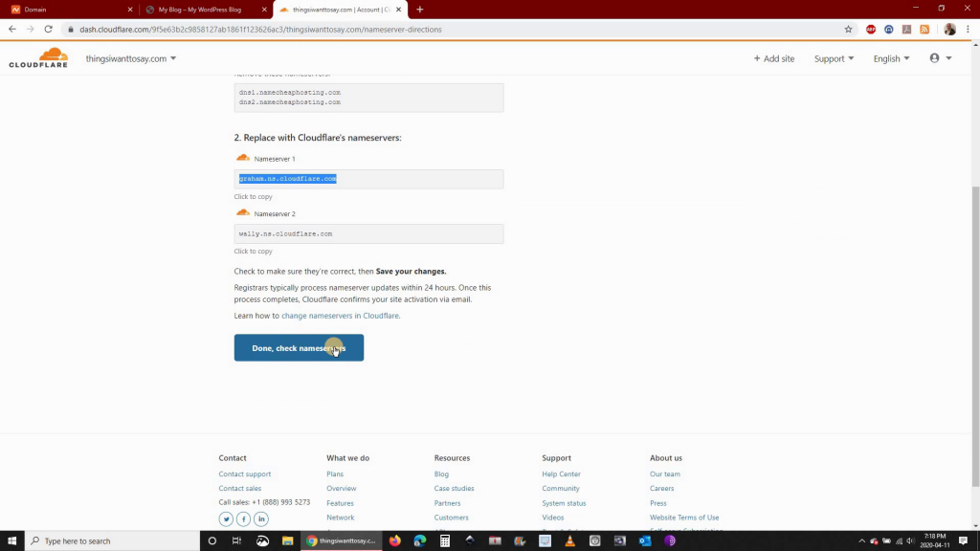Select the thingsiwanttosay.com Cloudflare tab
980x551 pixels.
click(x=340, y=10)
